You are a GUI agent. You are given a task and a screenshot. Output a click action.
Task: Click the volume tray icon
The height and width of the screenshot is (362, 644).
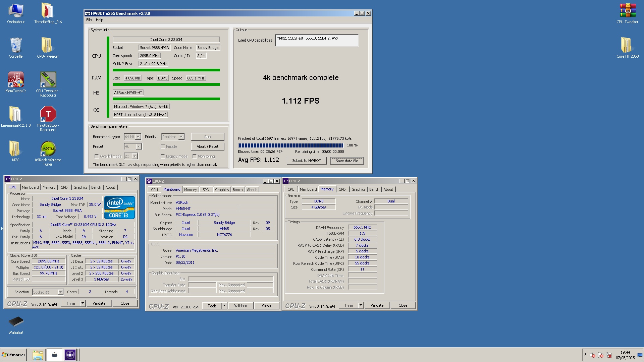coord(593,355)
